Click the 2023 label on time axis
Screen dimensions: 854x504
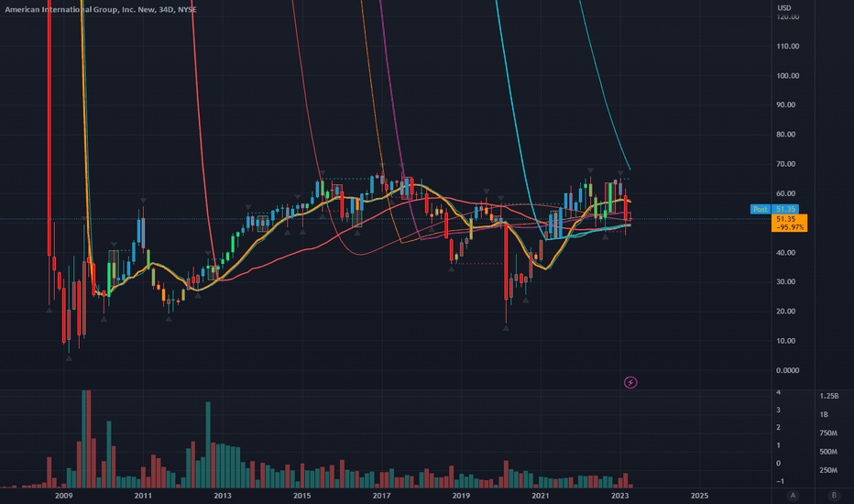point(619,495)
